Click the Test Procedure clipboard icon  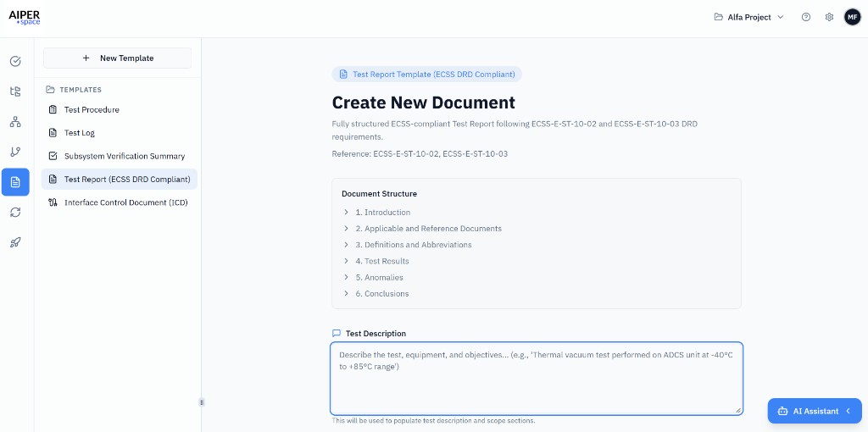[x=53, y=109]
